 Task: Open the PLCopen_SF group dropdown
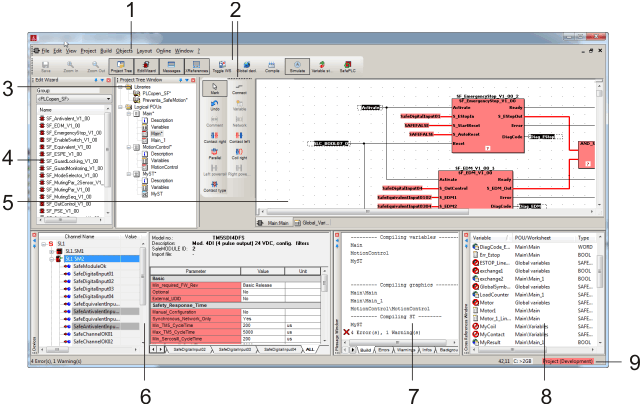108,99
